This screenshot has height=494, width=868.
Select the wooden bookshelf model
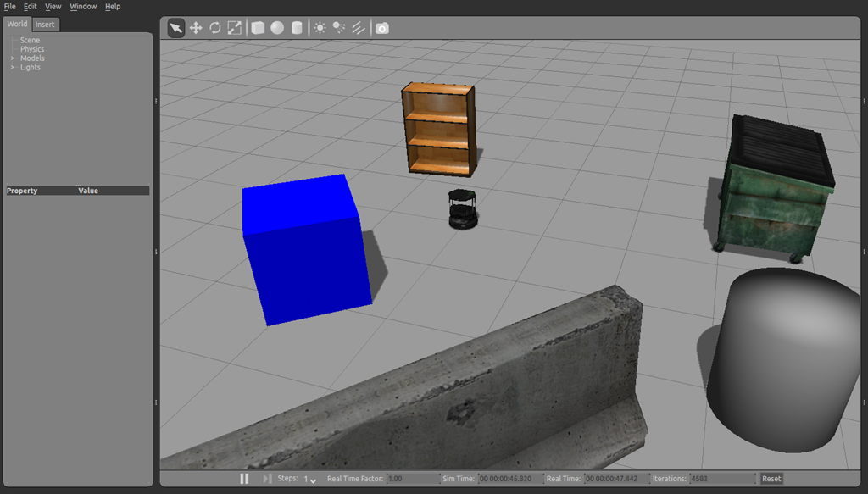pyautogui.click(x=439, y=130)
